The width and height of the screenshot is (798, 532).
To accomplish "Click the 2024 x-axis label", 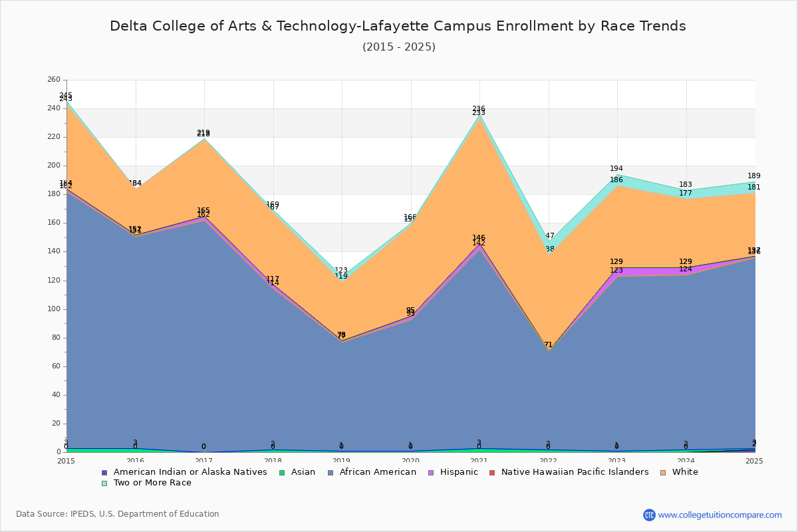I will coord(686,461).
